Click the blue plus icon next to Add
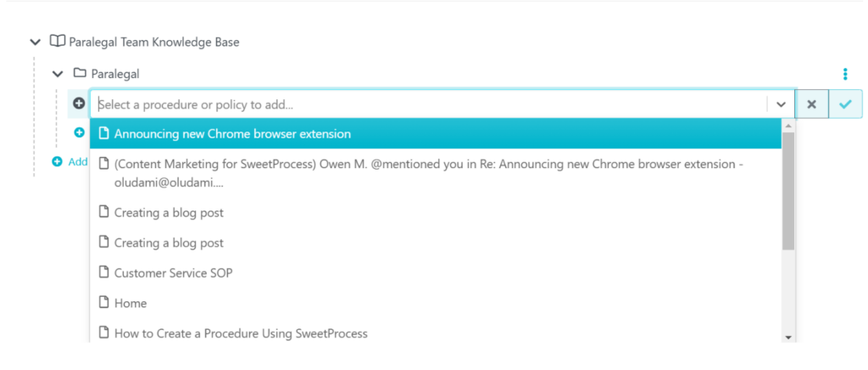Screen dimensions: 868x370 57,162
